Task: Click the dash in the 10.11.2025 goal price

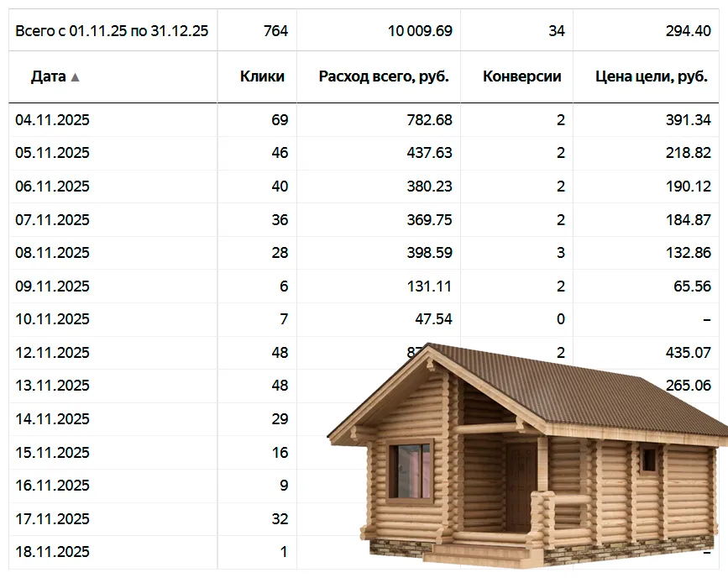Action: click(707, 319)
